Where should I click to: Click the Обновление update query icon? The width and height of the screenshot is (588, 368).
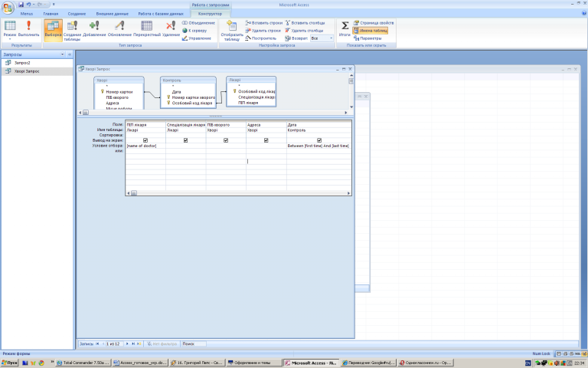tap(119, 28)
